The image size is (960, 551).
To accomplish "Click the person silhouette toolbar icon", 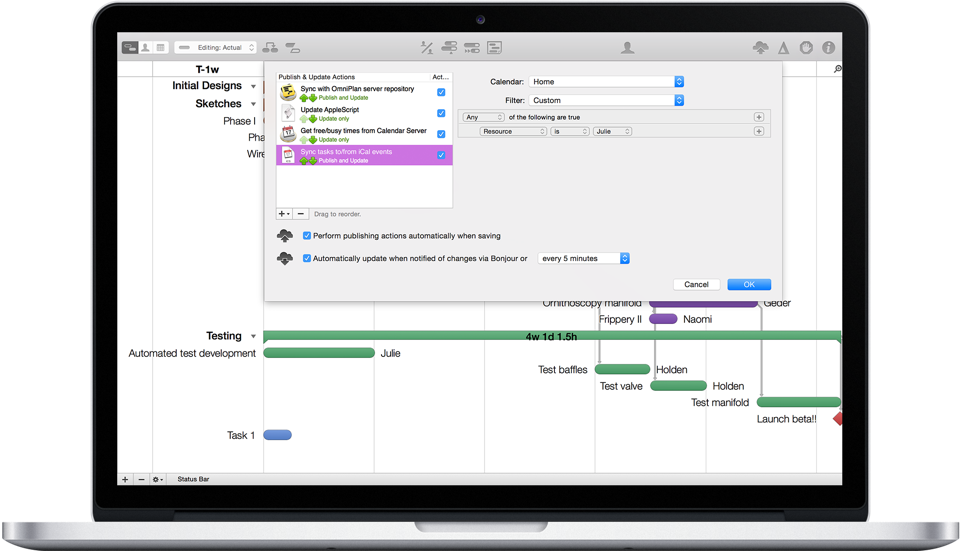I will tap(628, 48).
